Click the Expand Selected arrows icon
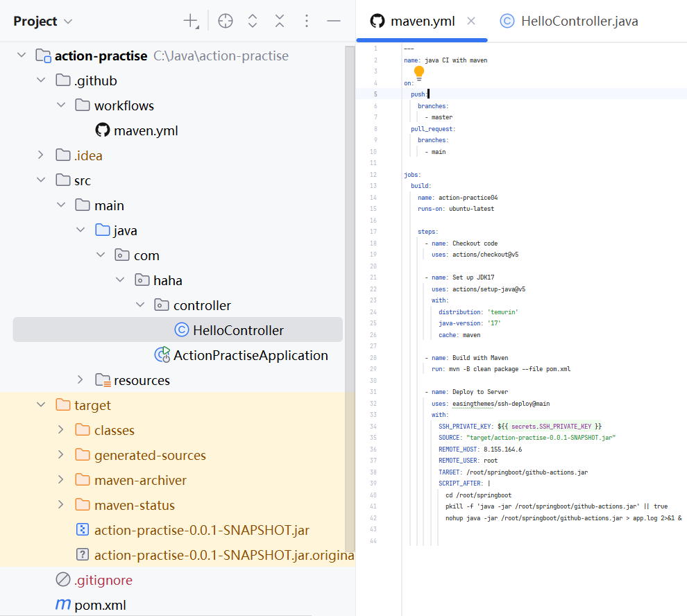 (253, 21)
